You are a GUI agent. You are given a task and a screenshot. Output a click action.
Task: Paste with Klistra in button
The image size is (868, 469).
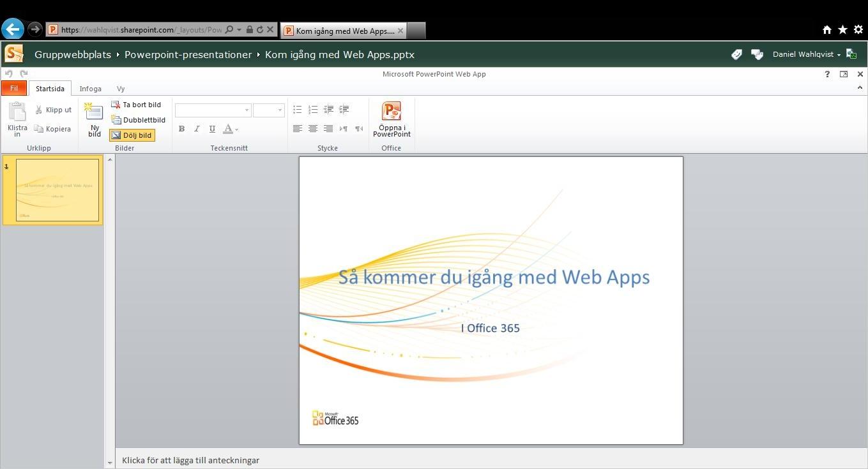point(17,119)
